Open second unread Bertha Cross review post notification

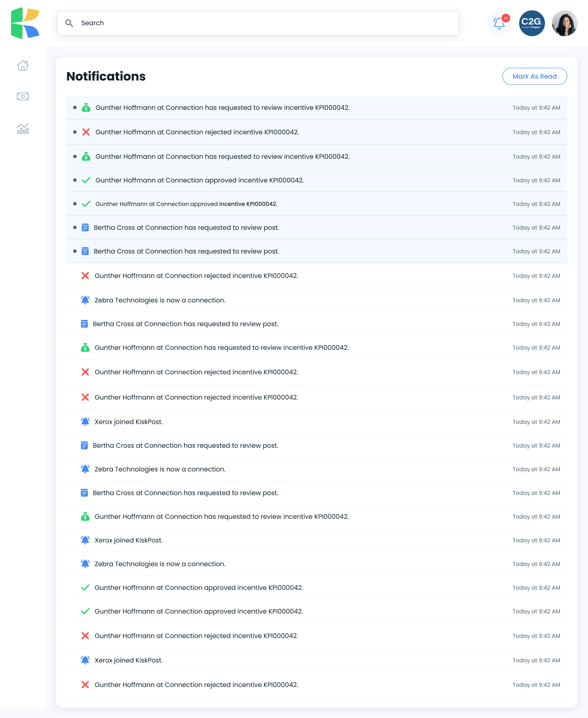pyautogui.click(x=316, y=251)
